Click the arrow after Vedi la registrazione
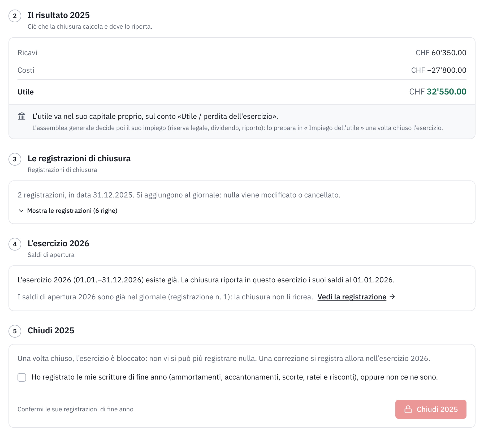 coord(392,297)
